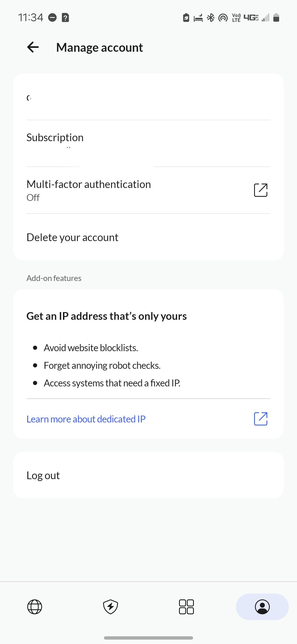Select the profile account tab
The width and height of the screenshot is (297, 644).
[262, 607]
